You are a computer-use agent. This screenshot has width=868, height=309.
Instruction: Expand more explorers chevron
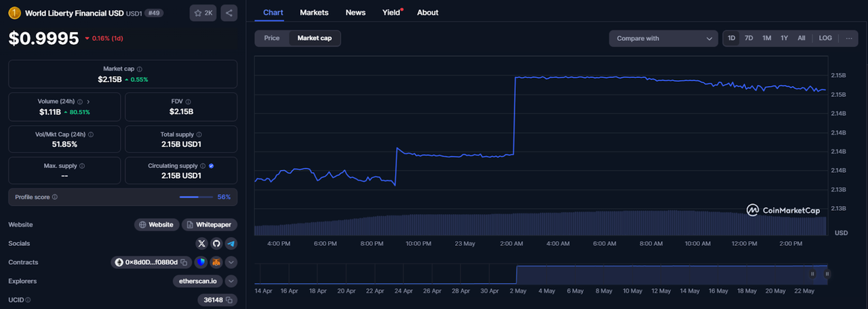[x=231, y=281]
